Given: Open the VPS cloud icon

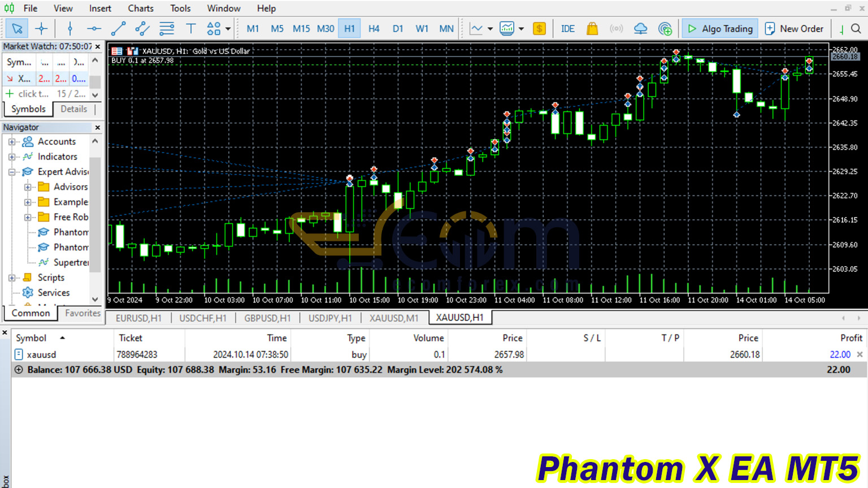Looking at the screenshot, I should coord(641,28).
